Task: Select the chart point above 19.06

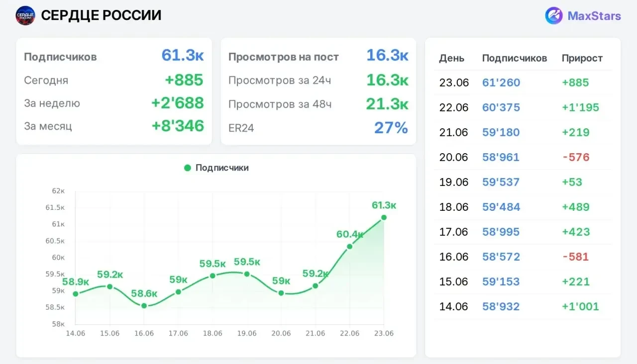Action: [x=247, y=274]
